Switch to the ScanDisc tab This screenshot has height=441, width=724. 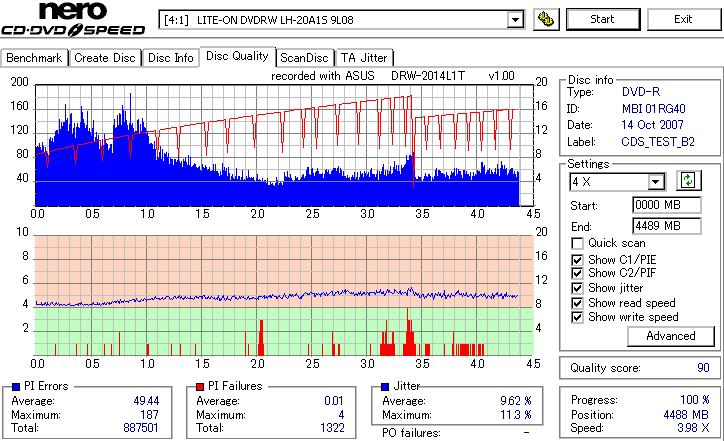304,58
